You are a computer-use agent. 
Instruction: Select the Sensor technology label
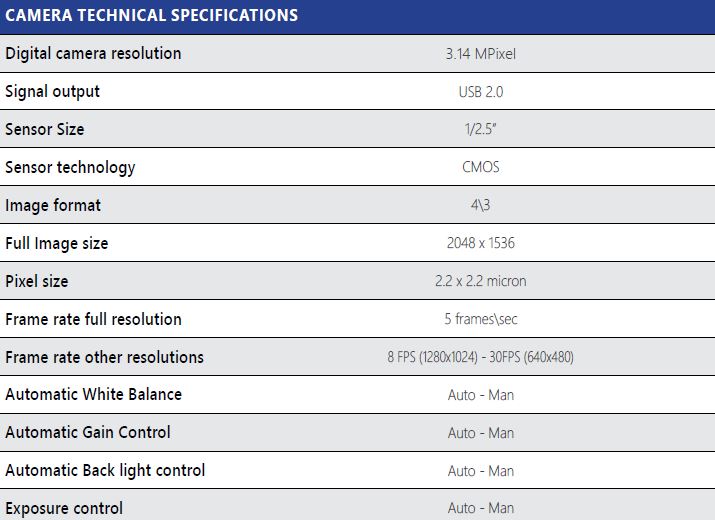pyautogui.click(x=70, y=167)
